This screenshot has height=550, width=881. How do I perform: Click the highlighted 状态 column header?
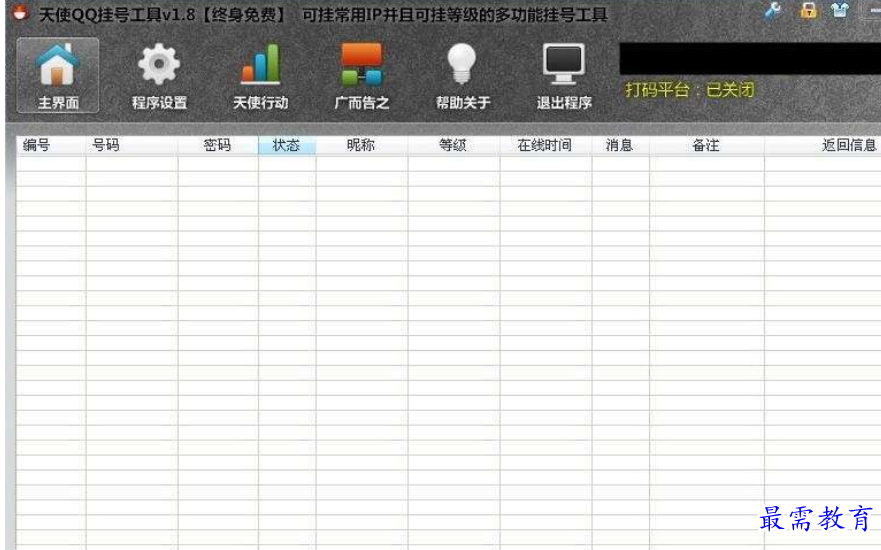pyautogui.click(x=287, y=146)
